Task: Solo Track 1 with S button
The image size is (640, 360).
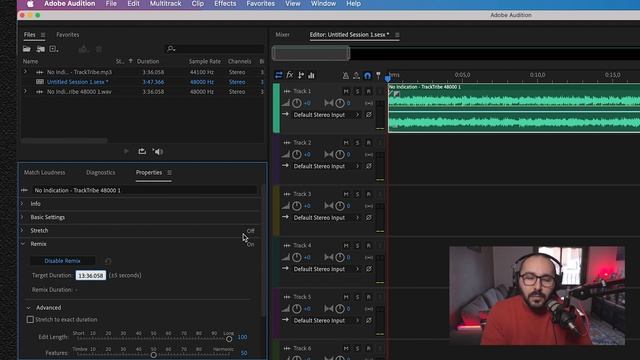Action: pos(357,91)
